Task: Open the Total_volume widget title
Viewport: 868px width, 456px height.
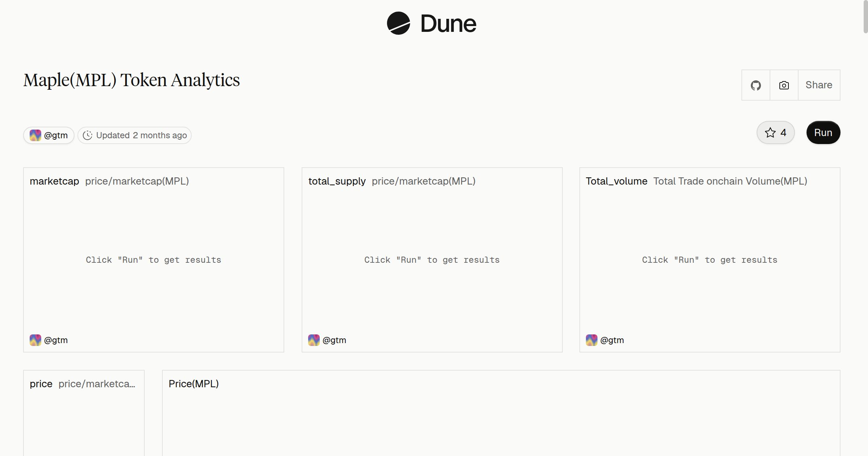Action: tap(616, 181)
